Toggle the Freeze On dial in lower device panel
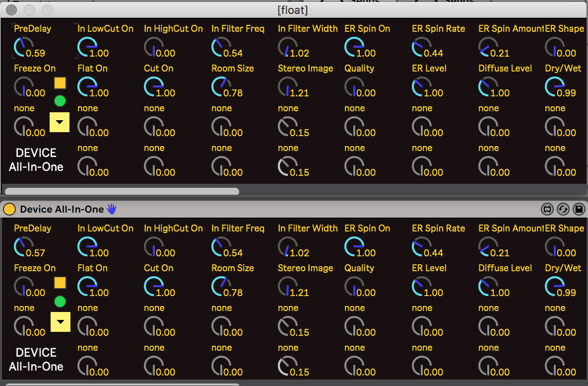Screen dimensions: 588x386 (x=22, y=286)
